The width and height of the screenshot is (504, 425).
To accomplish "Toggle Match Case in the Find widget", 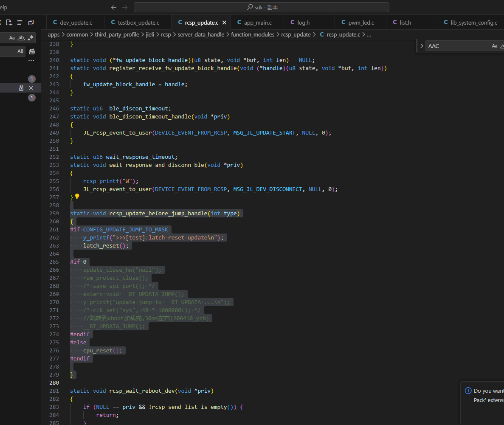I will click(495, 46).
